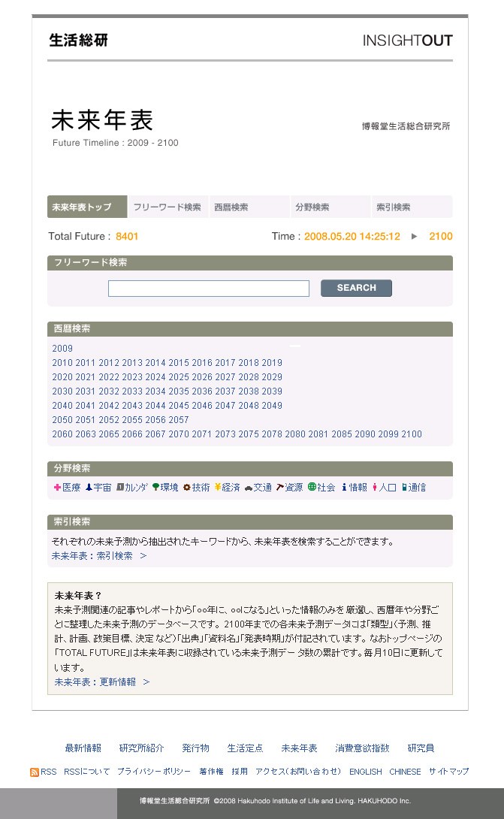Open the 環境 environment tree icon

point(155,488)
